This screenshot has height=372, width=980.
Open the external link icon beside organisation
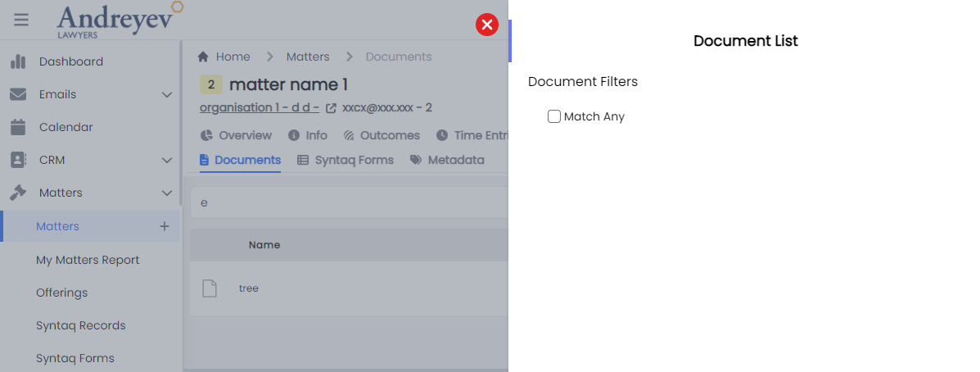click(x=331, y=108)
